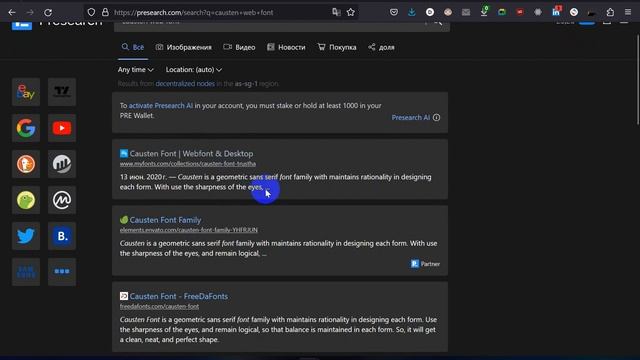Select the Booking.com provider tile

(x=62, y=236)
